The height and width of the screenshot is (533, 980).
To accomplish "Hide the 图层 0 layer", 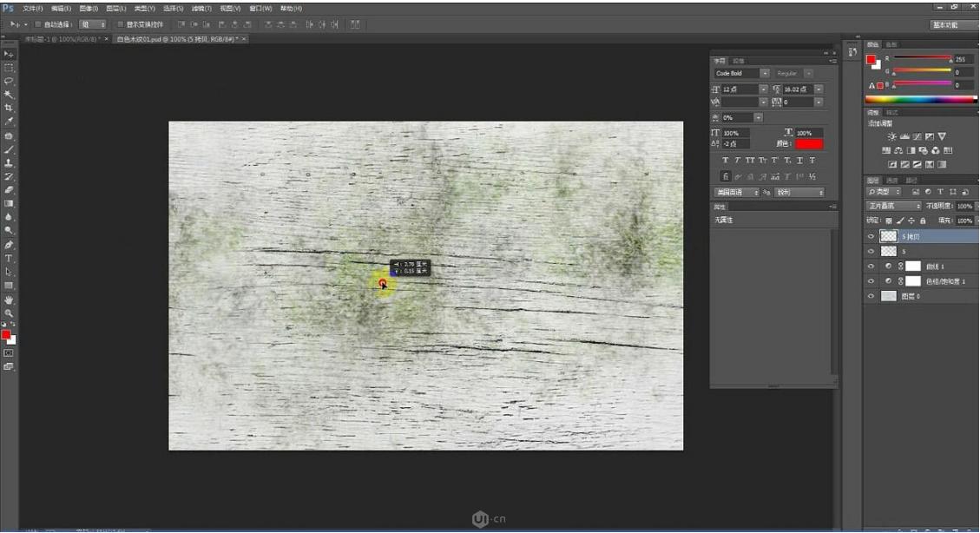I will pos(871,295).
